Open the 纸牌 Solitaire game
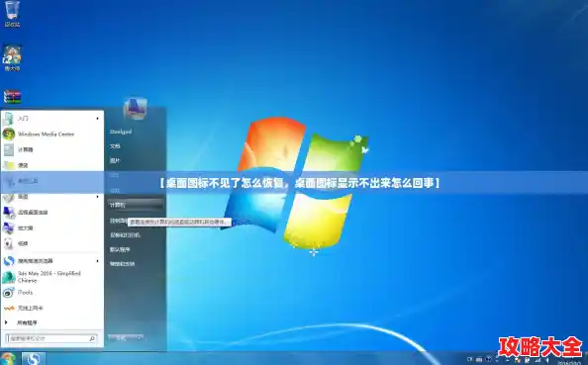Viewport: 588px width, 365px height. point(52,243)
